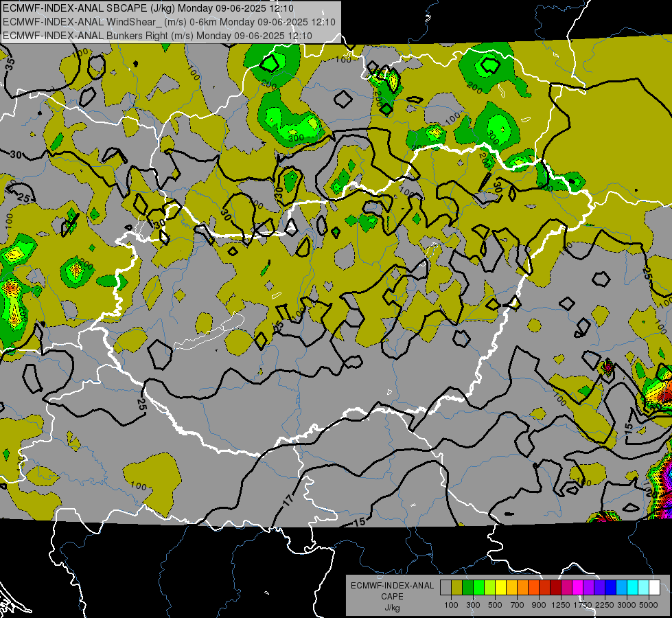Click the WindShear 0-6km title line

(x=169, y=22)
